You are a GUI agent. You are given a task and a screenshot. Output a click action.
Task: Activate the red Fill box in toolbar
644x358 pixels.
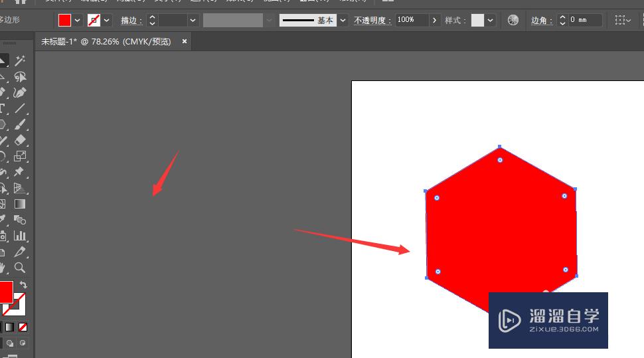[x=6, y=292]
